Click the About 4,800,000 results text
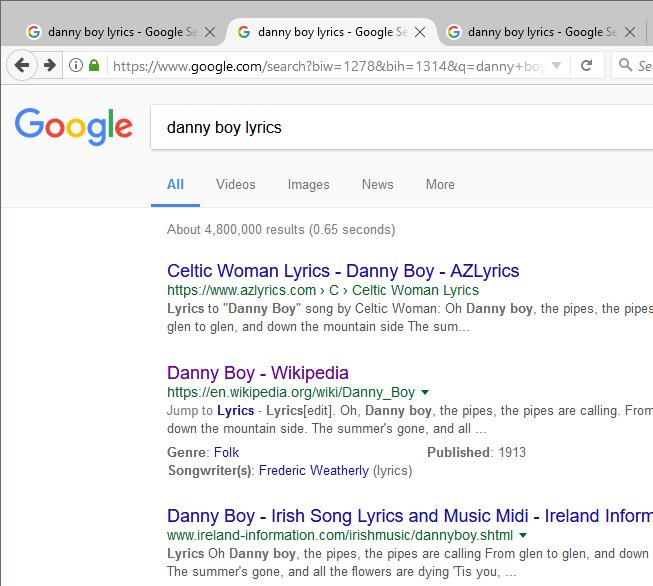This screenshot has height=586, width=653. click(281, 229)
